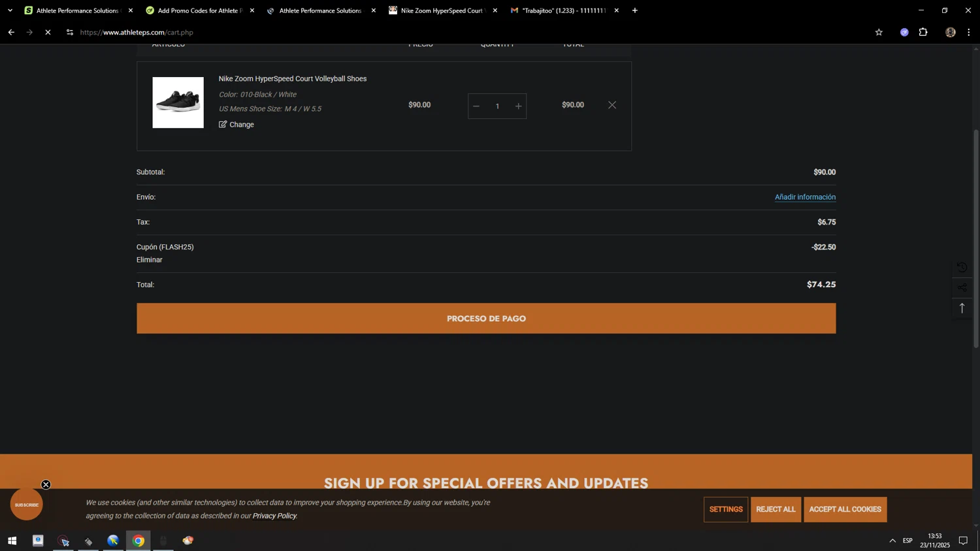Open the notifications center icon

click(x=963, y=541)
